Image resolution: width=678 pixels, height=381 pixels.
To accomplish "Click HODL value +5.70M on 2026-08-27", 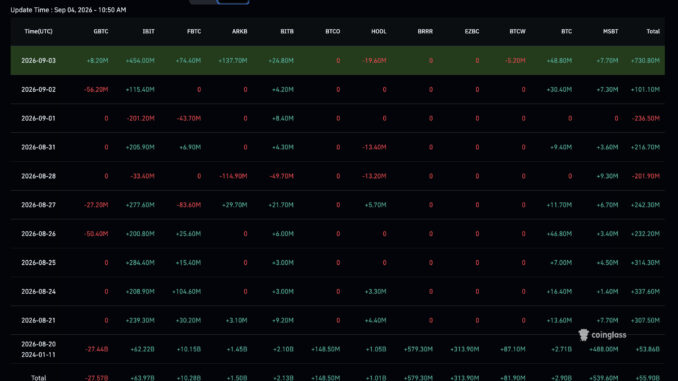I will click(x=376, y=205).
